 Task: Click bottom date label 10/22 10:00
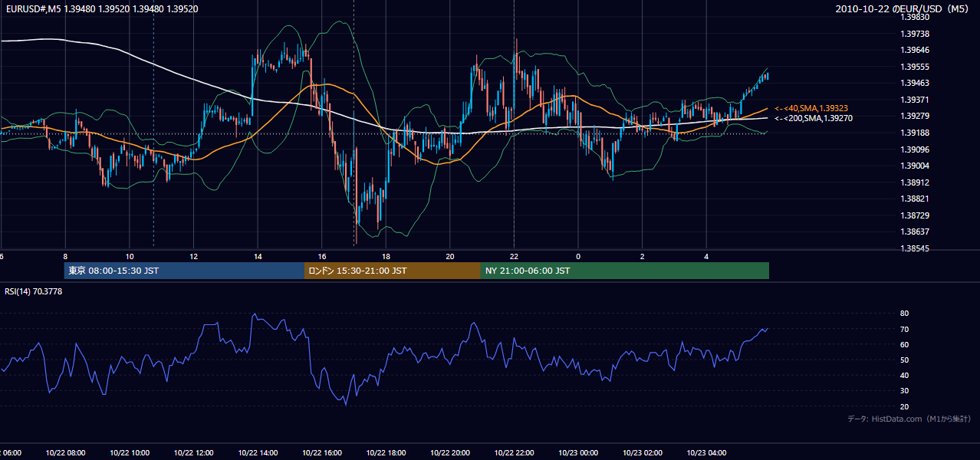(x=130, y=453)
